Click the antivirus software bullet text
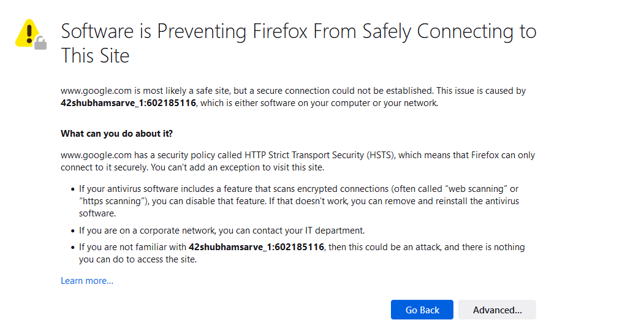This screenshot has width=644, height=336. pyautogui.click(x=299, y=201)
